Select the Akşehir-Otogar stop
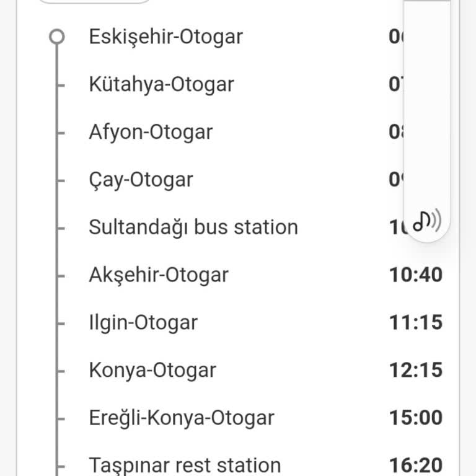This screenshot has height=476, width=476. pos(159,275)
